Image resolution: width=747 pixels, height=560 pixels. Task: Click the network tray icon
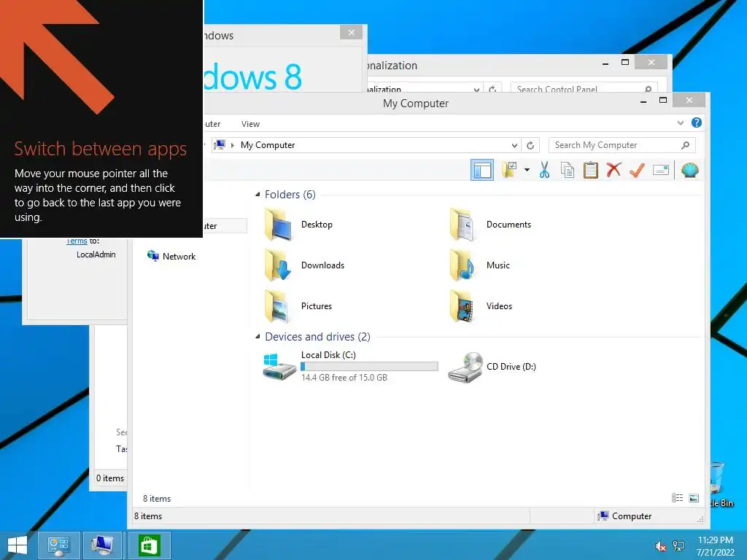tap(678, 546)
